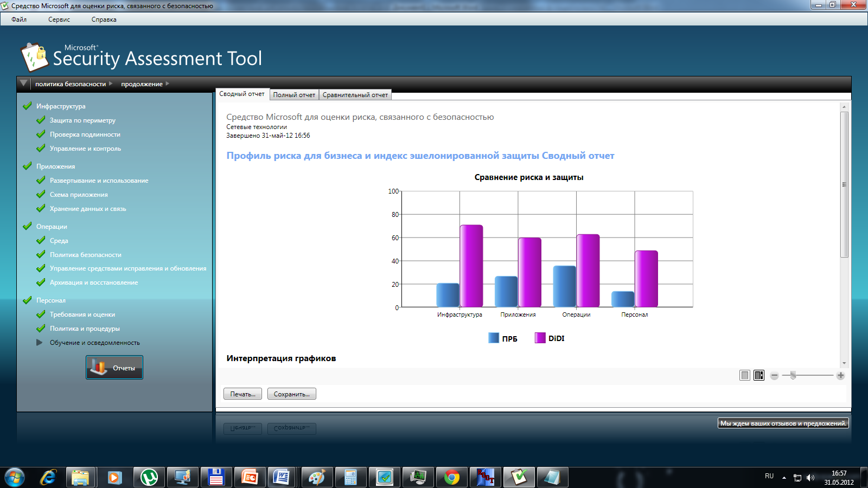868x488 pixels.
Task: Open PowerPoint from the taskbar
Action: click(x=250, y=477)
